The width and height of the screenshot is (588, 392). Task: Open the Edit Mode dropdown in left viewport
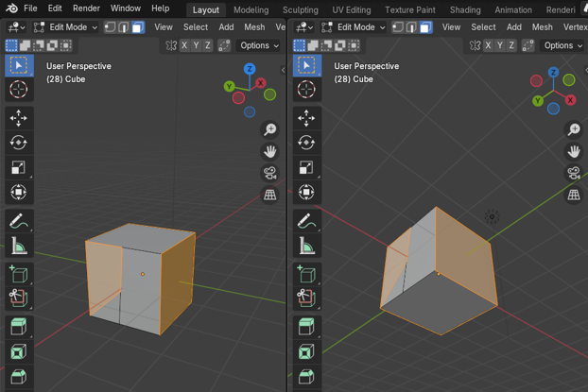(65, 27)
